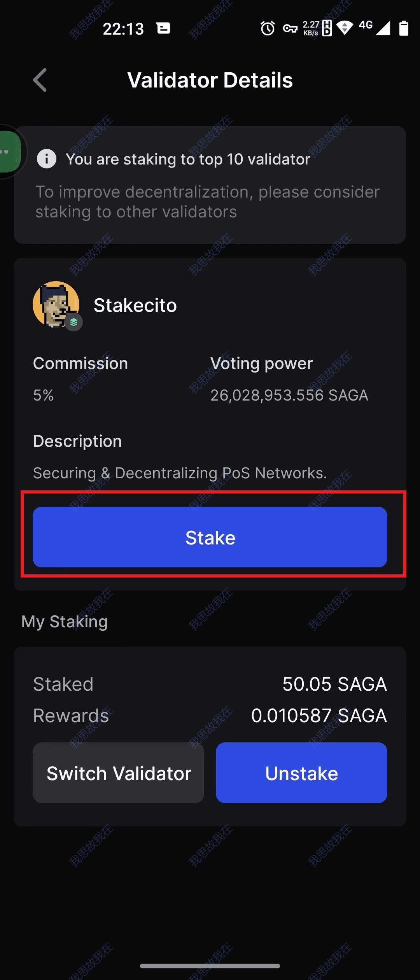Tap the Validator Details page title
Screen dimensions: 420x980
(x=210, y=80)
